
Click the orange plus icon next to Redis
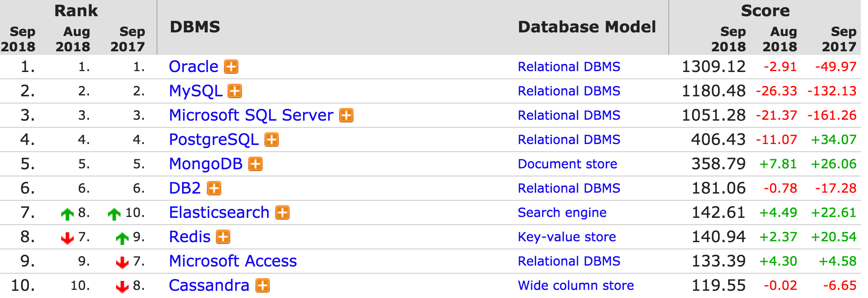click(223, 237)
